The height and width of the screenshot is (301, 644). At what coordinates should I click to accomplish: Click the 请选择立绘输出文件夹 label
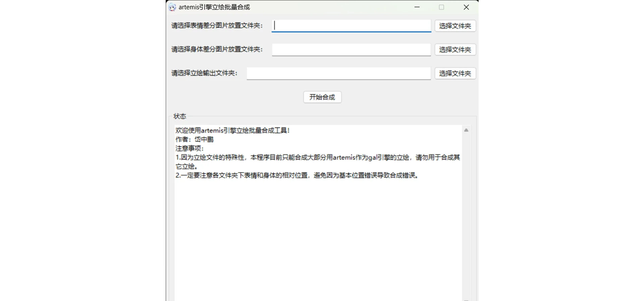point(205,73)
